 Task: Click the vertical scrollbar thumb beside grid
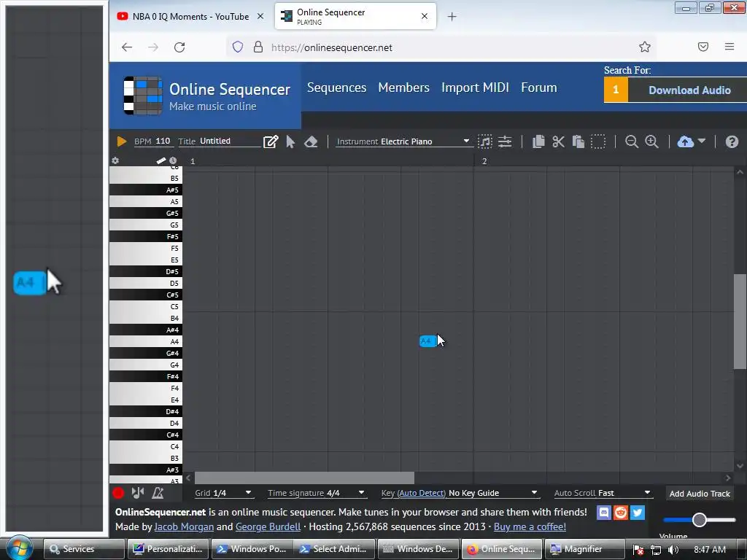[x=740, y=322]
